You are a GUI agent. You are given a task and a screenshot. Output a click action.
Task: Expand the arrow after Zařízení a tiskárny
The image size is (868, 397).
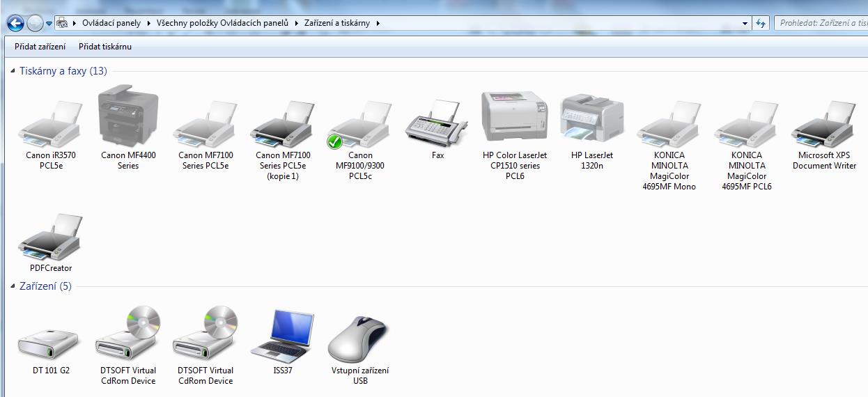click(x=378, y=23)
